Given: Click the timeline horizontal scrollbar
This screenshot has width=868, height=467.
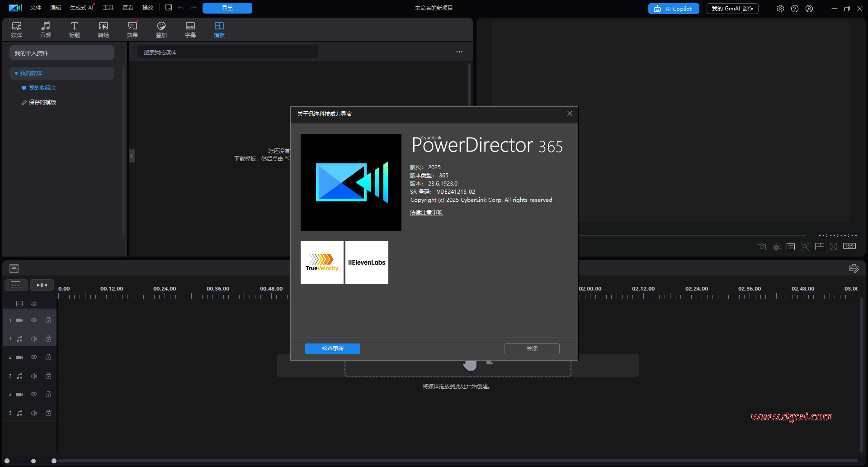Looking at the screenshot, I should coord(458,461).
